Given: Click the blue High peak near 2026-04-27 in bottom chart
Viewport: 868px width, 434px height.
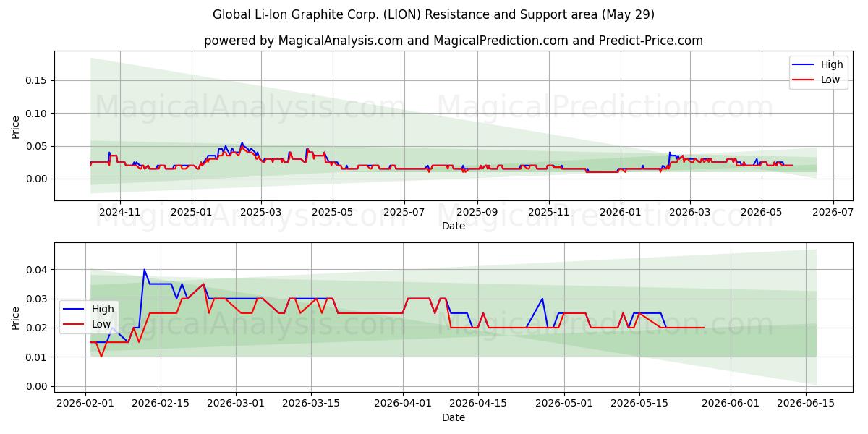Looking at the screenshot, I should click(x=542, y=299).
